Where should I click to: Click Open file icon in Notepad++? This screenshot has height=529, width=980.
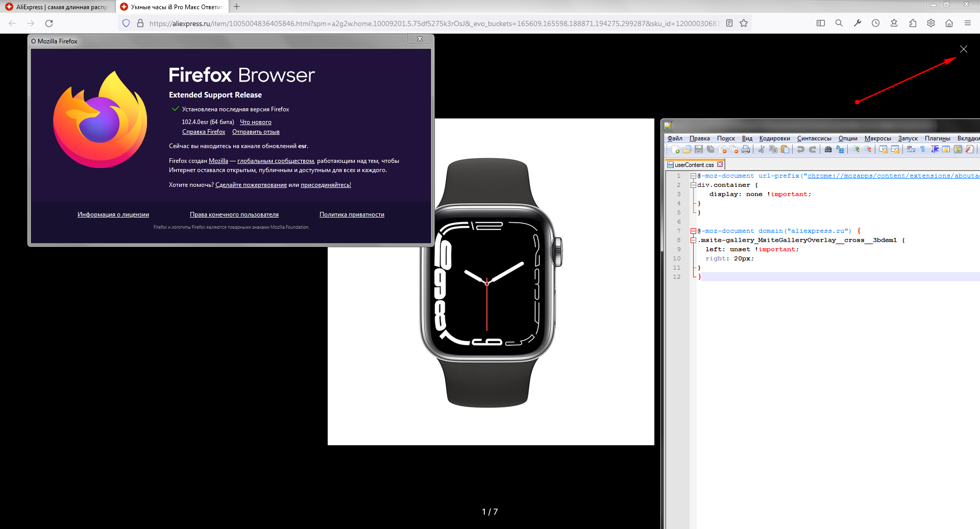click(x=687, y=149)
